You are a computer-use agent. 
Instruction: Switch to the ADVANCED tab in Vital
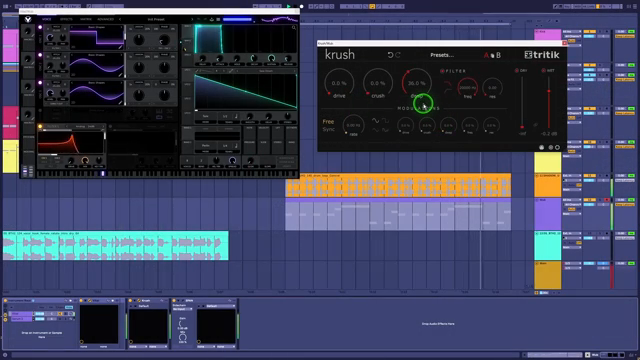tap(105, 19)
